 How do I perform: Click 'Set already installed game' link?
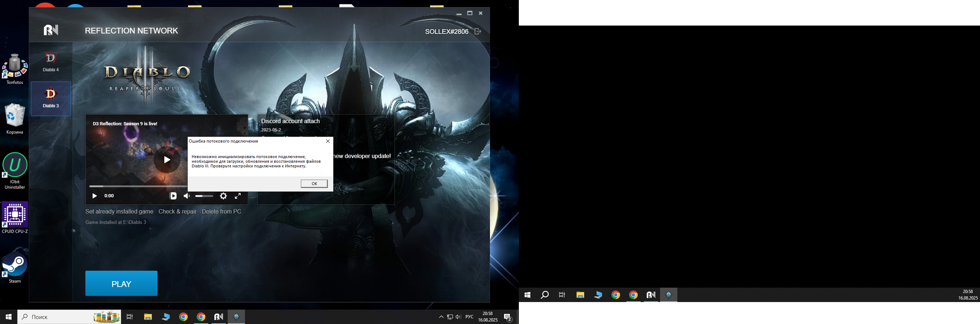[120, 211]
